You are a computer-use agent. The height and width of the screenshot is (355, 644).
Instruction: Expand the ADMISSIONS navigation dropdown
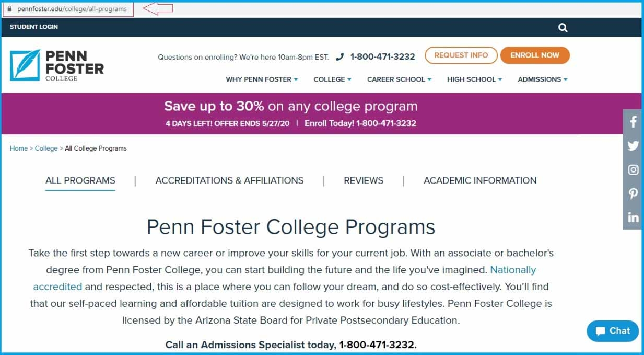[542, 79]
